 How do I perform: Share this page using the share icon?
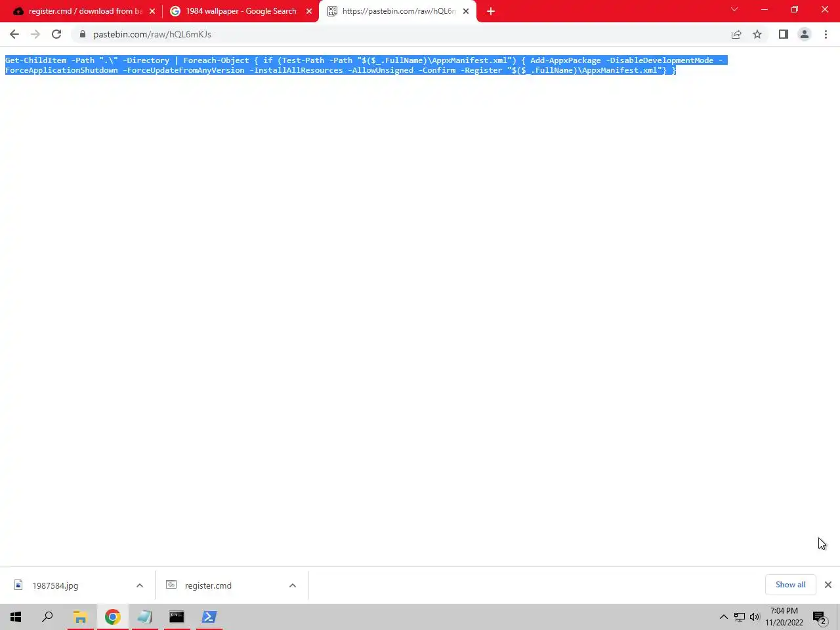pyautogui.click(x=736, y=34)
